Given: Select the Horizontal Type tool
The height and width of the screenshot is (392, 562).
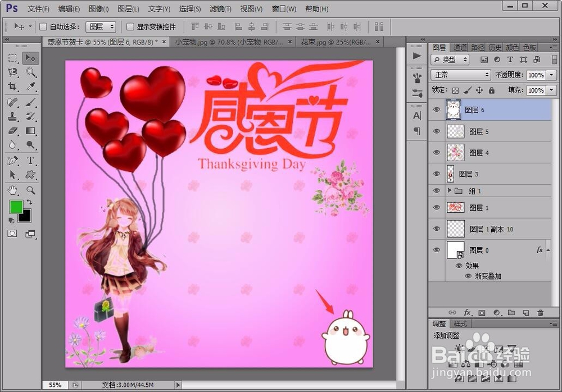Looking at the screenshot, I should pyautogui.click(x=30, y=161).
